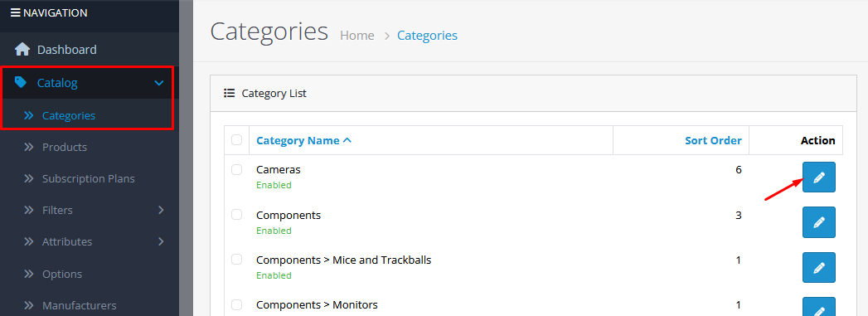Open Subscription Plans menu item
Viewport: 868px width, 316px height.
[89, 179]
